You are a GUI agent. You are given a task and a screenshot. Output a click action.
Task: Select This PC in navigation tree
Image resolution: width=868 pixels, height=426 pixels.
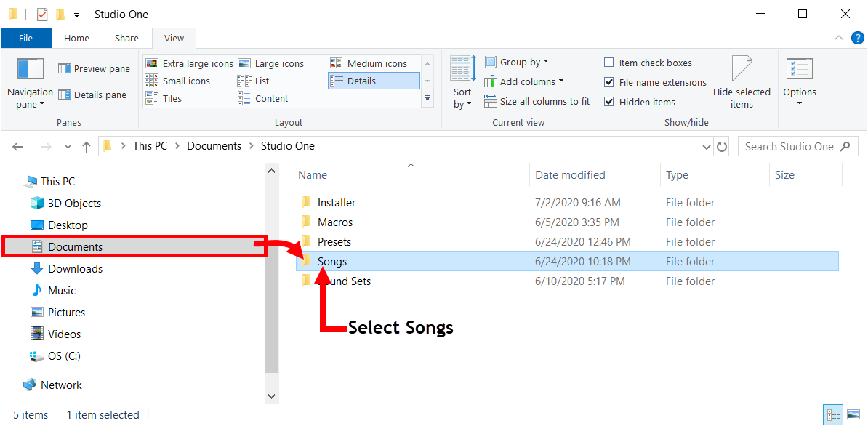[57, 182]
